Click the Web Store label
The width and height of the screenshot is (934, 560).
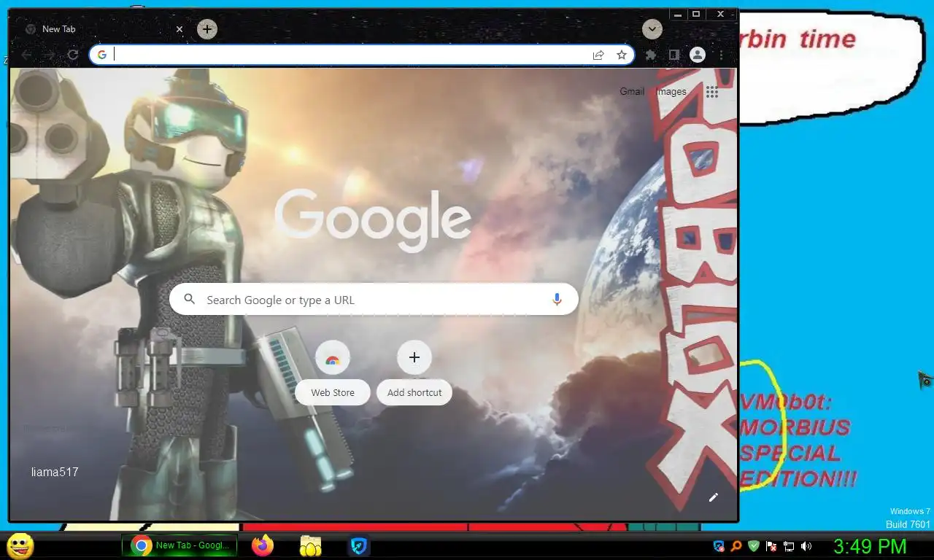(333, 392)
